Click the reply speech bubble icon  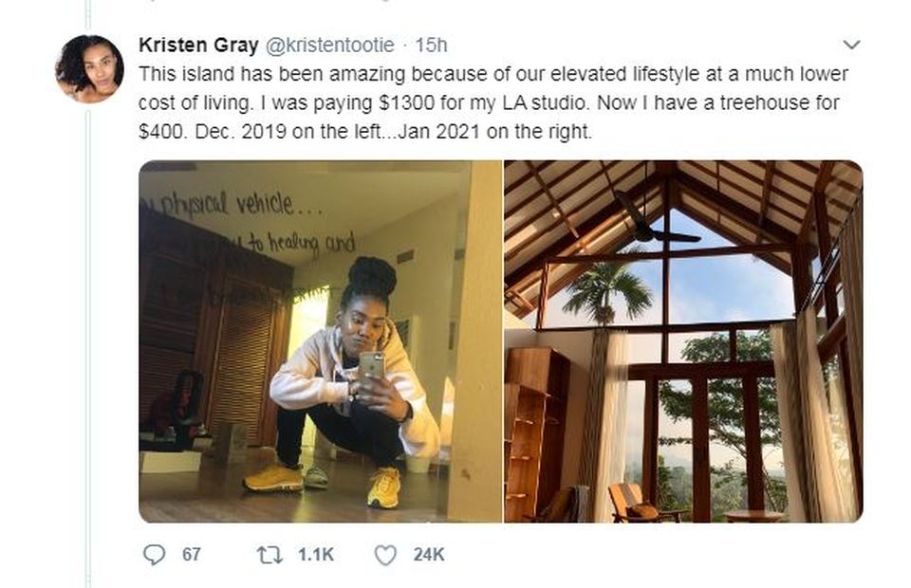point(155,555)
